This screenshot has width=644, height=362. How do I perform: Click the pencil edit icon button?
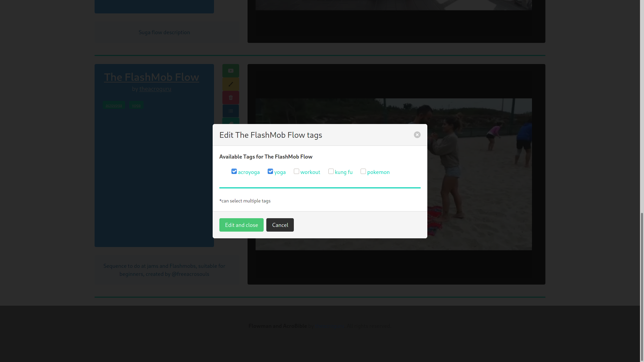pyautogui.click(x=230, y=84)
